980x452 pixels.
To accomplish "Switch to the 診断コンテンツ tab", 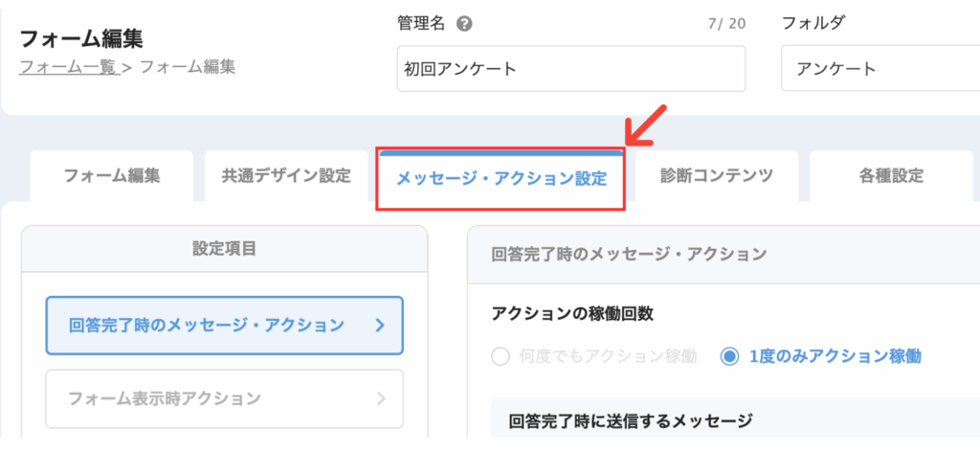I will coord(717,176).
